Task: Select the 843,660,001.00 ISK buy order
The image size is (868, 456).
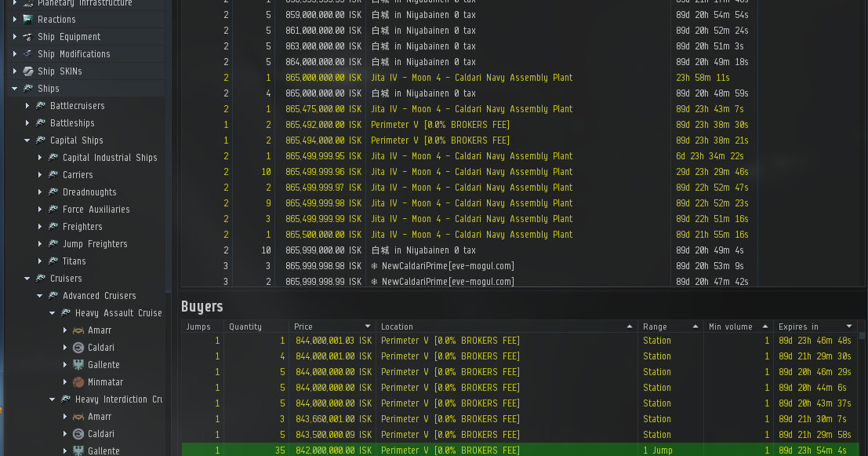Action: pos(521,419)
